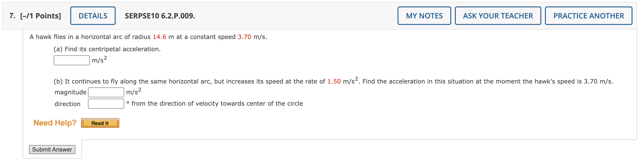This screenshot has width=644, height=161.
Task: Select PRACTICE ANOTHER to get new version
Action: tap(588, 16)
